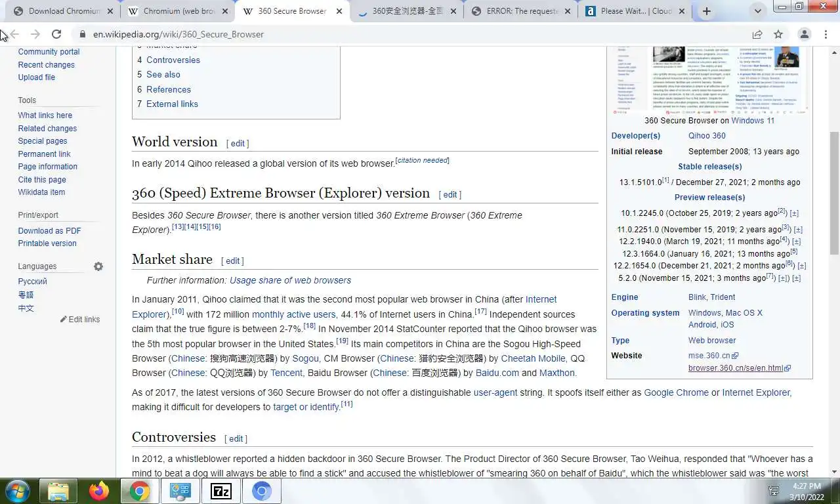Close the Download Chromium tab
Viewport: 840px width, 504px height.
click(x=110, y=11)
